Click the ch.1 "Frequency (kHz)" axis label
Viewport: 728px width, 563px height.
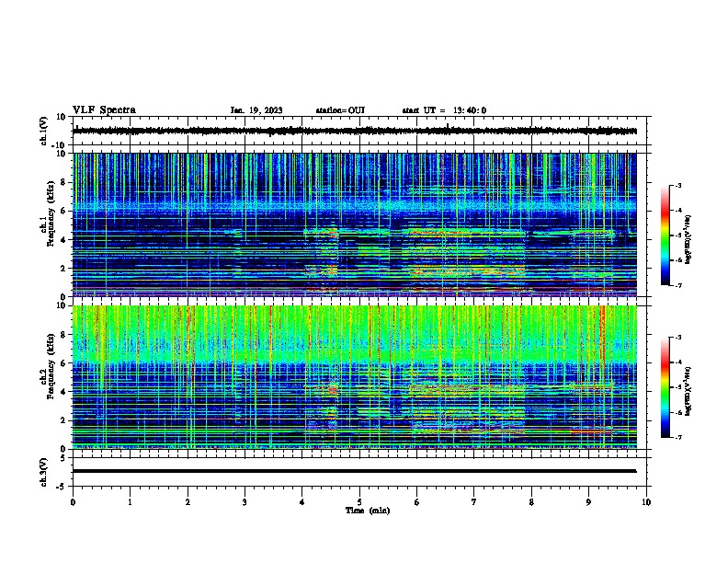[51, 214]
